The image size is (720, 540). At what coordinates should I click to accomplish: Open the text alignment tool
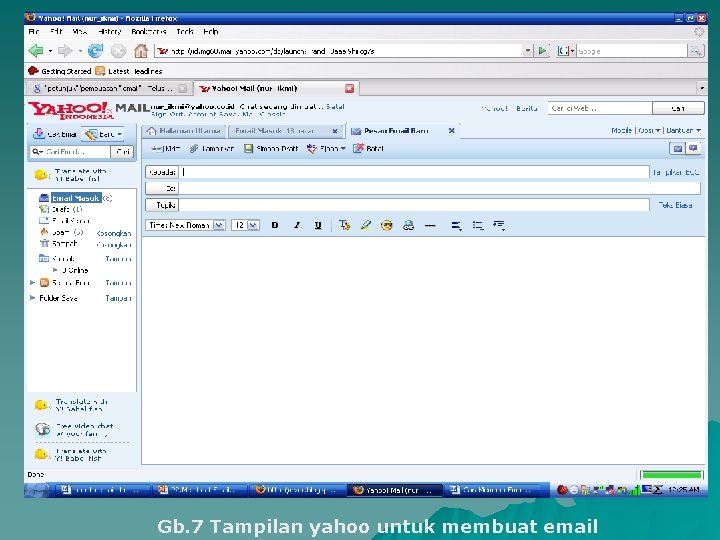pyautogui.click(x=456, y=225)
